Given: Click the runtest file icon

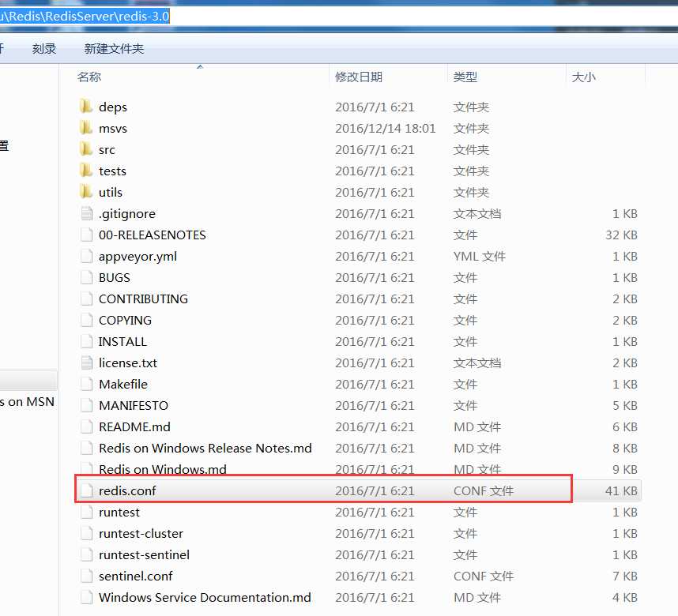Looking at the screenshot, I should (86, 512).
